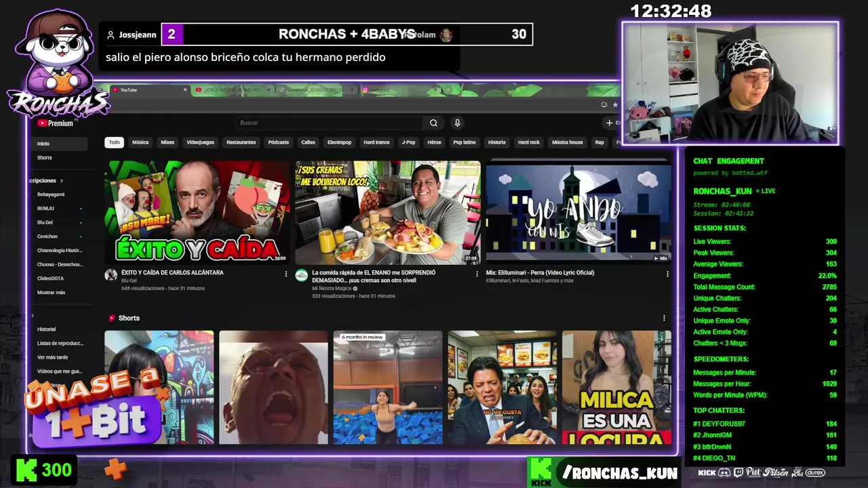The image size is (868, 488).
Task: Select the Pop latino filter chip
Action: coord(465,142)
